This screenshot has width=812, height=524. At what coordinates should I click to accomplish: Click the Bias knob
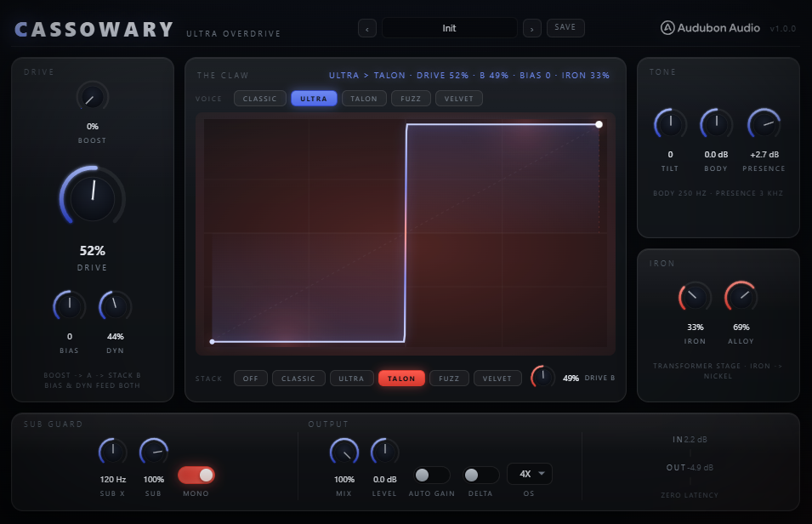(x=70, y=306)
